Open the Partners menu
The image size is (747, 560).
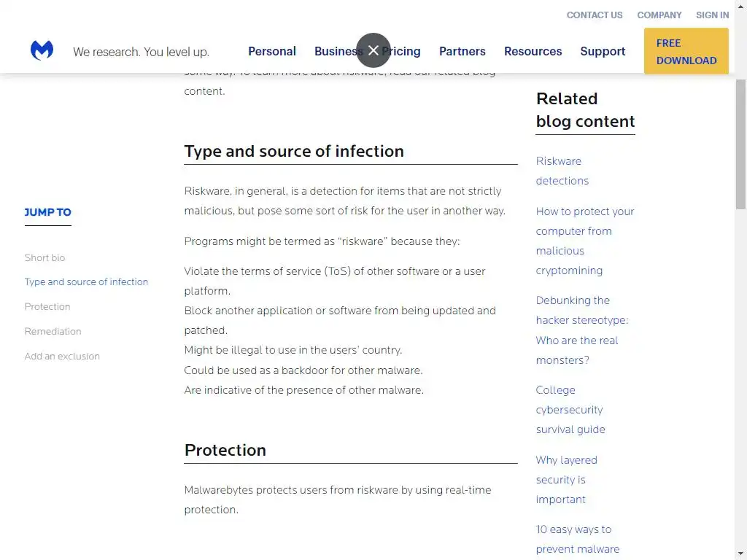462,51
